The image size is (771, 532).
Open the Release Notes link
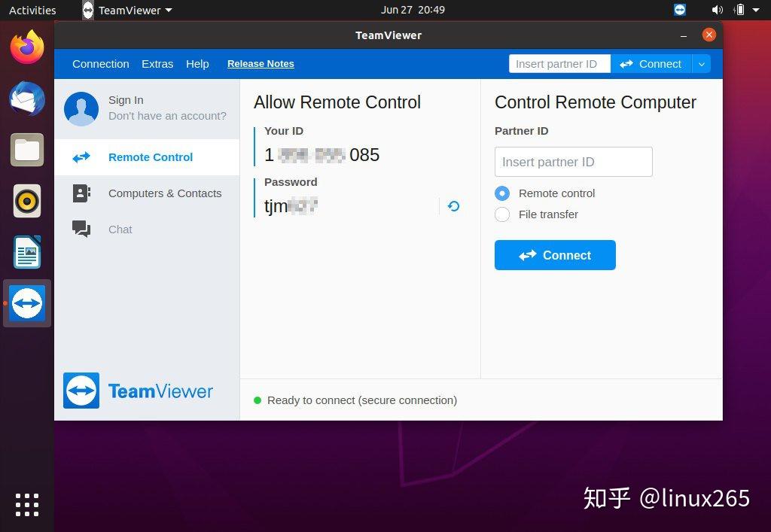(x=261, y=64)
